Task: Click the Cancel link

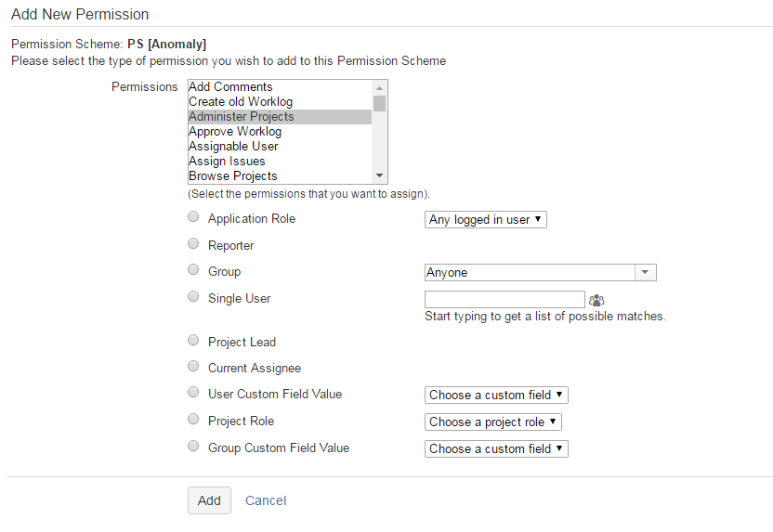Action: (266, 500)
